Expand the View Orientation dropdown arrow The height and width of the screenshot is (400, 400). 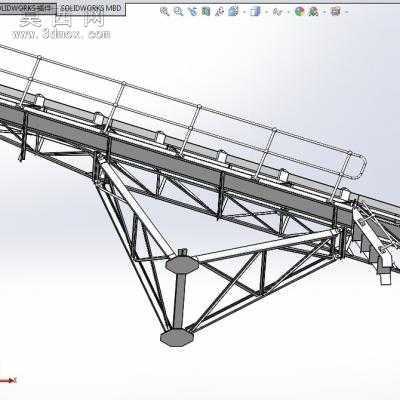point(244,12)
